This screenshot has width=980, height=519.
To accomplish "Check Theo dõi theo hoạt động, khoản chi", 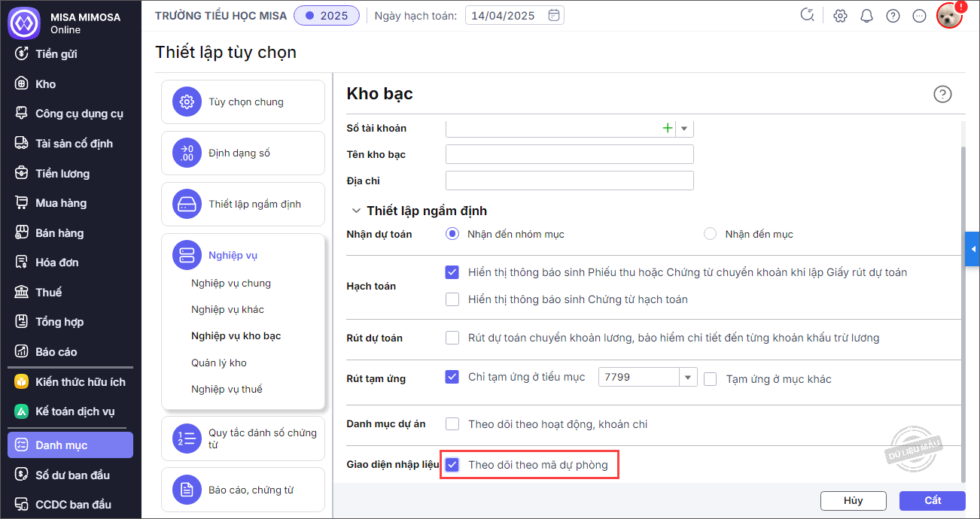I will pyautogui.click(x=452, y=424).
